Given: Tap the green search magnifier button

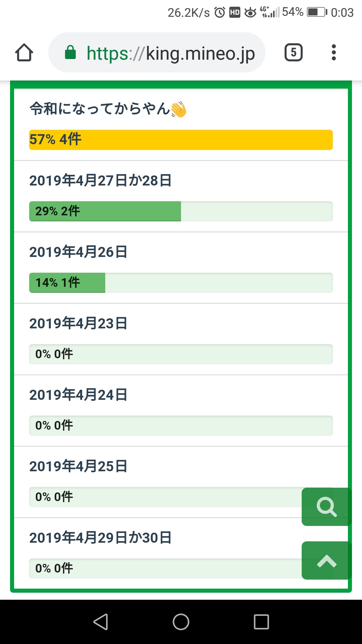Looking at the screenshot, I should coord(326,506).
